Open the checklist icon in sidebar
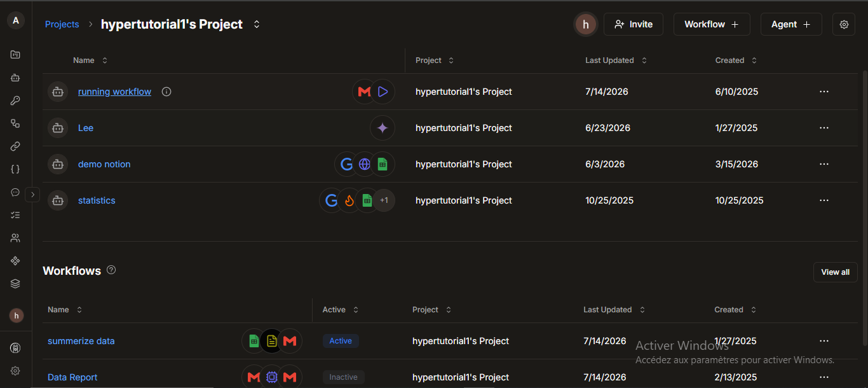Image resolution: width=868 pixels, height=388 pixels. (x=15, y=215)
